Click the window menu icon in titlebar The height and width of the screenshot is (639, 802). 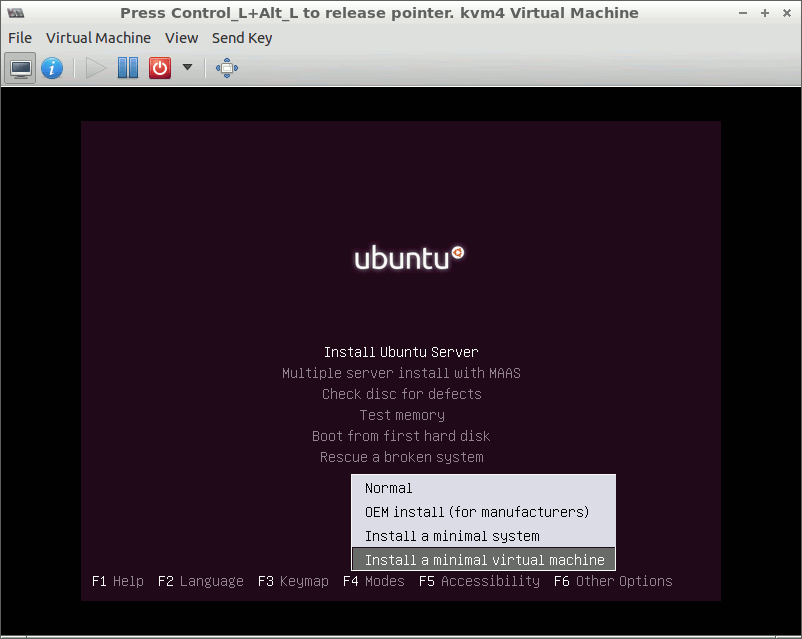14,13
